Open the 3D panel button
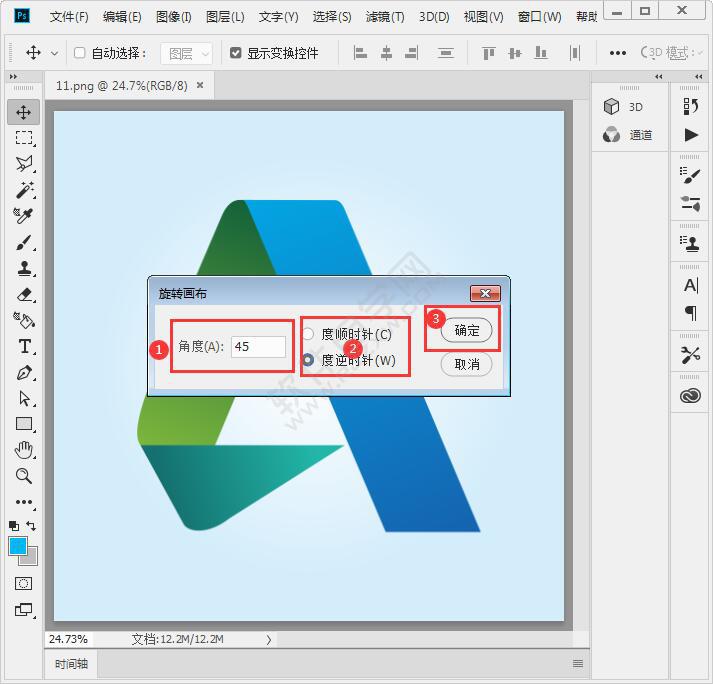 [x=623, y=107]
